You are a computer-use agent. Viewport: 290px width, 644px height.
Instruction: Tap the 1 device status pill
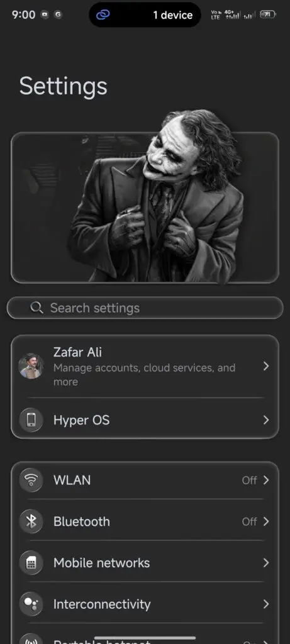(145, 15)
